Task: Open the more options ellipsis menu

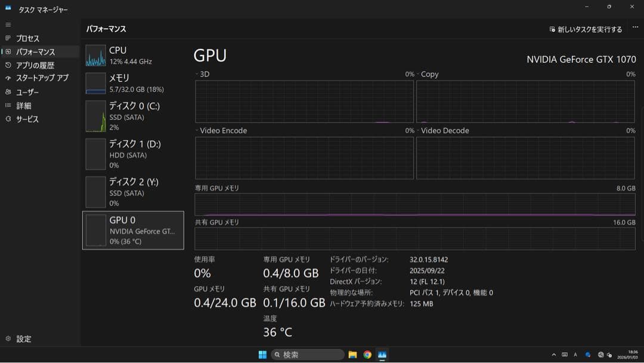Action: coord(634,27)
